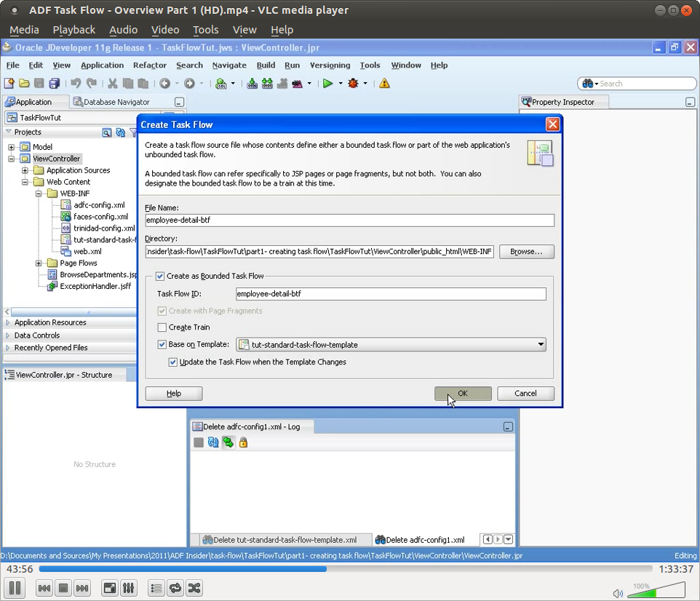Collapse the WEB-INF folder in Projects
This screenshot has width=700, height=601.
click(x=38, y=193)
